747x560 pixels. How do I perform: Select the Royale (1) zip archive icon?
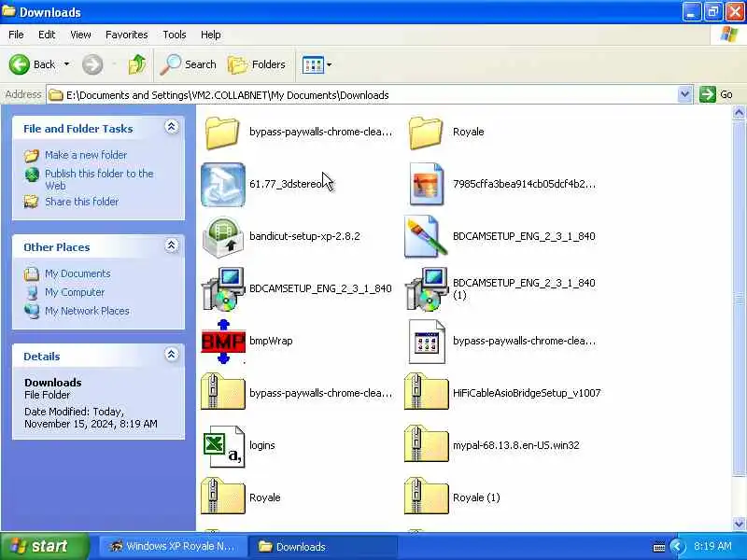426,497
